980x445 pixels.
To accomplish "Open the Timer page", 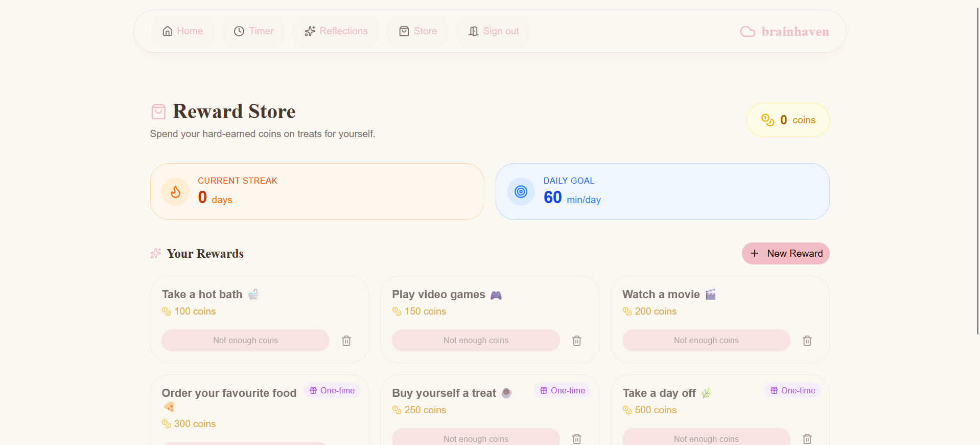I will [253, 31].
